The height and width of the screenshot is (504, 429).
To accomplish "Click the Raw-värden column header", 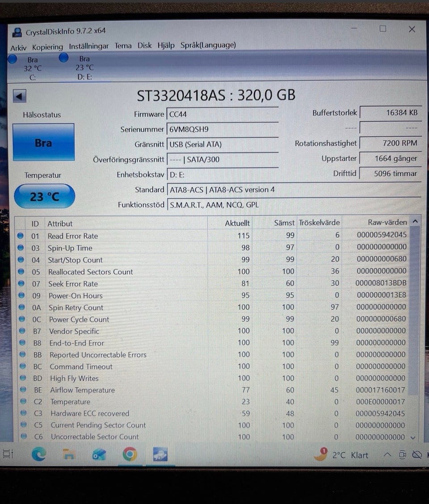I will 376,222.
